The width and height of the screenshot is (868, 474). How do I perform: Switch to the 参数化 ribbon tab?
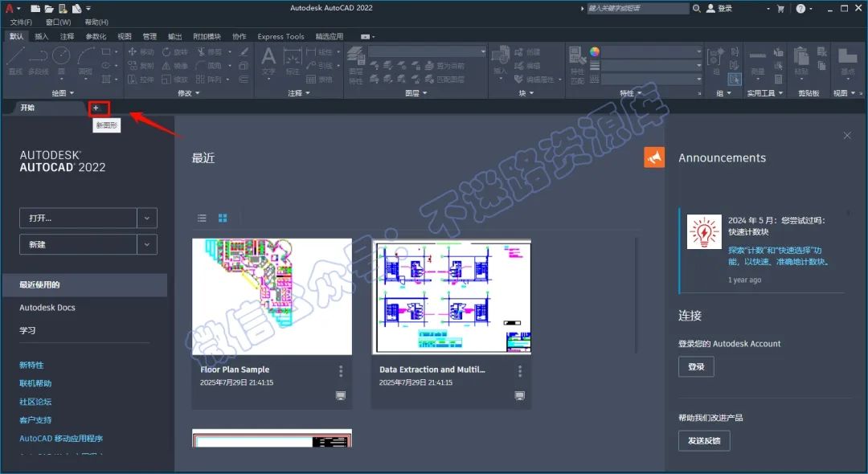click(x=96, y=36)
